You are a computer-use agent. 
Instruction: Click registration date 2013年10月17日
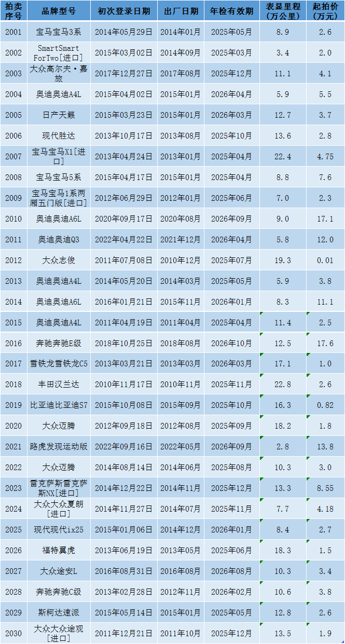point(123,135)
